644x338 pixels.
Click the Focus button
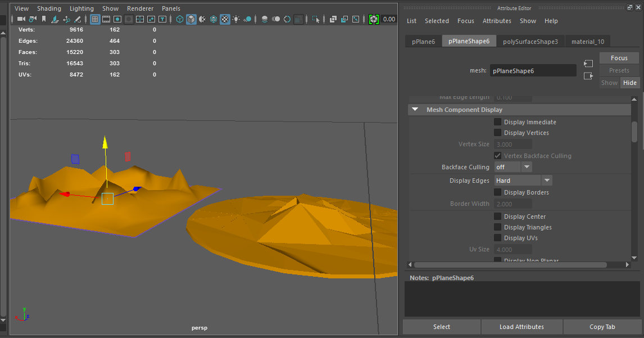click(x=619, y=58)
